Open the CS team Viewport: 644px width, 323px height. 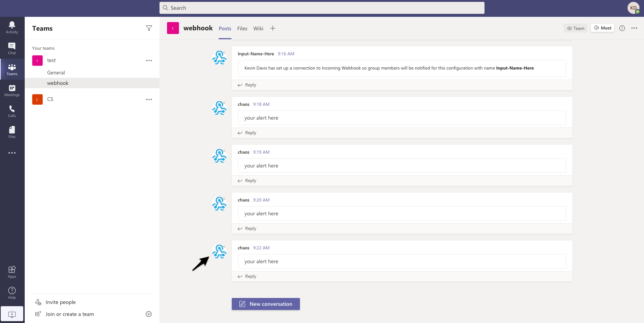(x=50, y=99)
